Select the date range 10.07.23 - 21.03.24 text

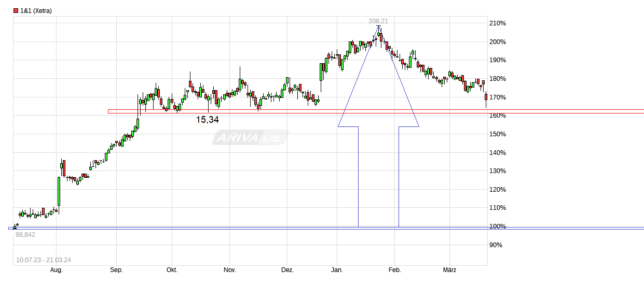click(x=44, y=260)
